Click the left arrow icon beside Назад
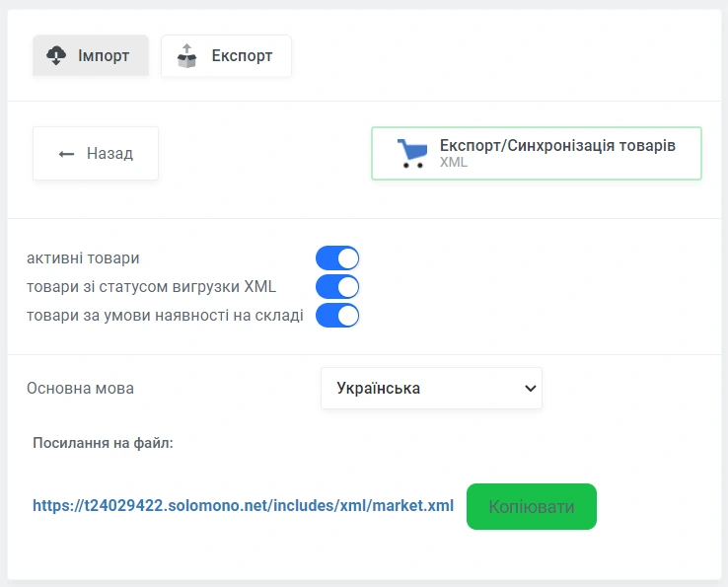The height and width of the screenshot is (587, 728). click(x=66, y=154)
